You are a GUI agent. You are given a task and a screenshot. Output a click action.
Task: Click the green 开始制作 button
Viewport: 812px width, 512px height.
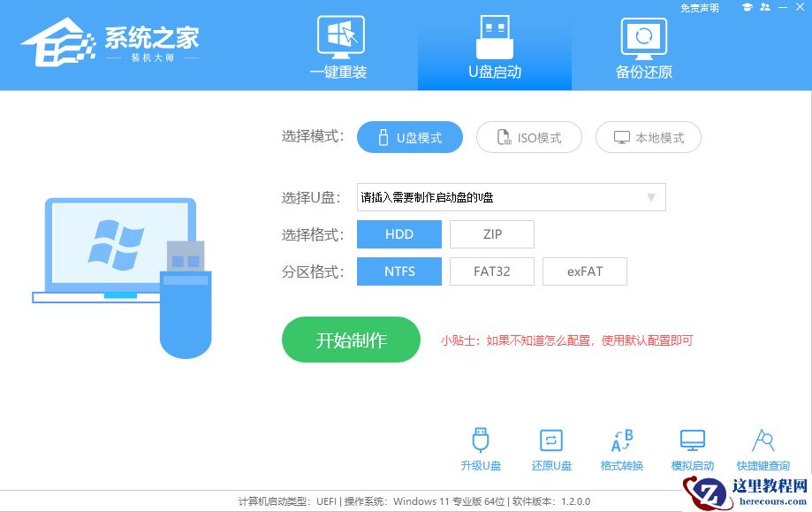coord(351,340)
